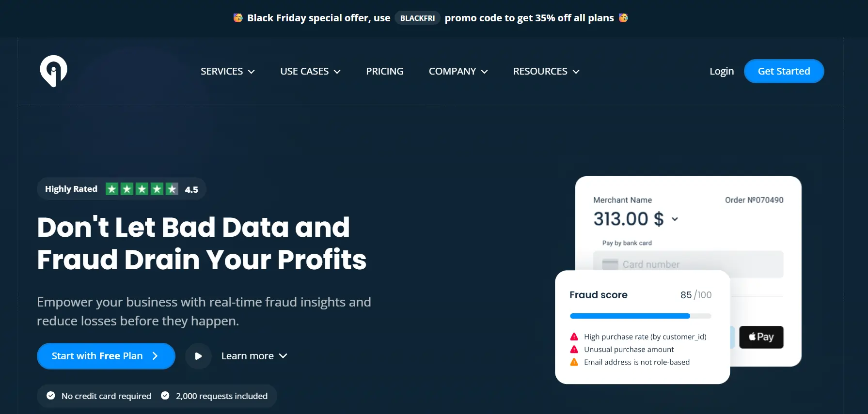Click the card icon in Card number field

click(x=610, y=264)
